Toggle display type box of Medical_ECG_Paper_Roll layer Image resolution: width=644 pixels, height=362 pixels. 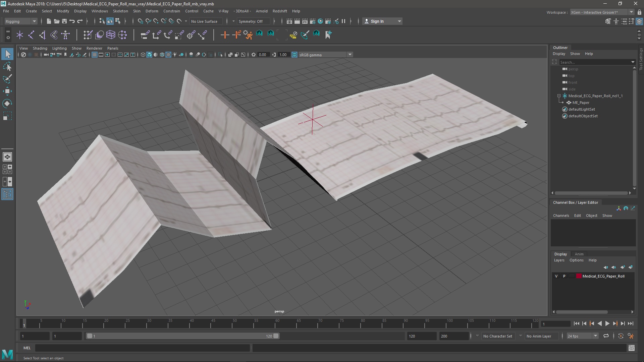click(572, 276)
